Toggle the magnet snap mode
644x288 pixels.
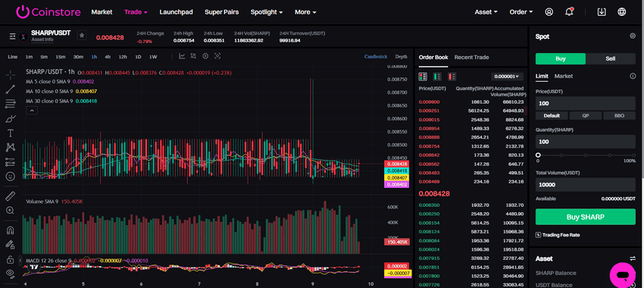(11, 230)
